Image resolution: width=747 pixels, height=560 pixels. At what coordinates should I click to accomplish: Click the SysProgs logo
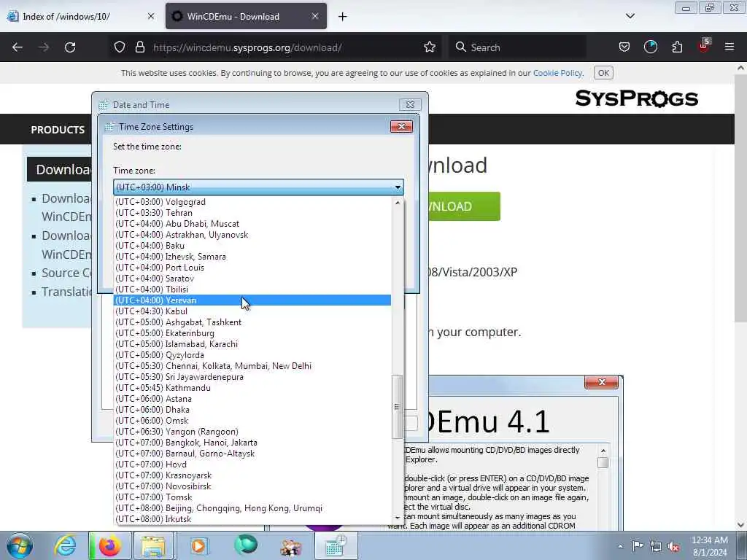(x=636, y=98)
